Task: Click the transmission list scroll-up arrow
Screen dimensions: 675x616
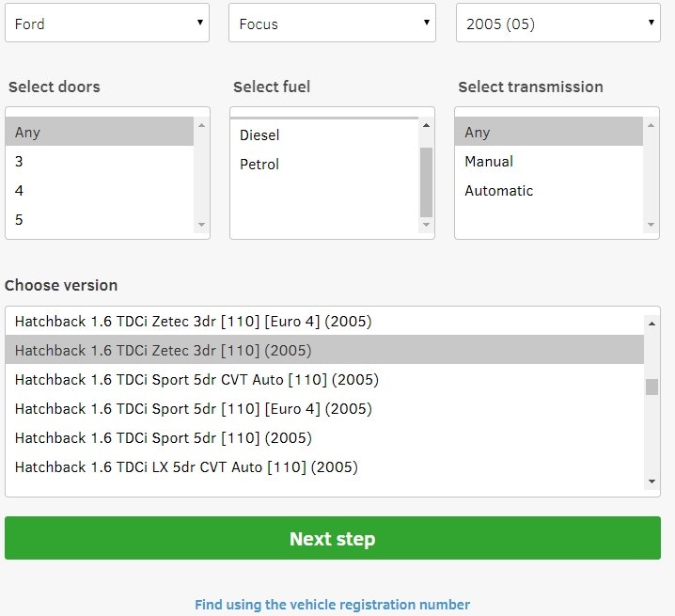Action: [x=651, y=125]
